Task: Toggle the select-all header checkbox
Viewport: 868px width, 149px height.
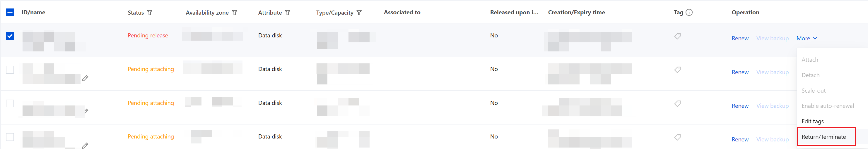Action: click(10, 13)
